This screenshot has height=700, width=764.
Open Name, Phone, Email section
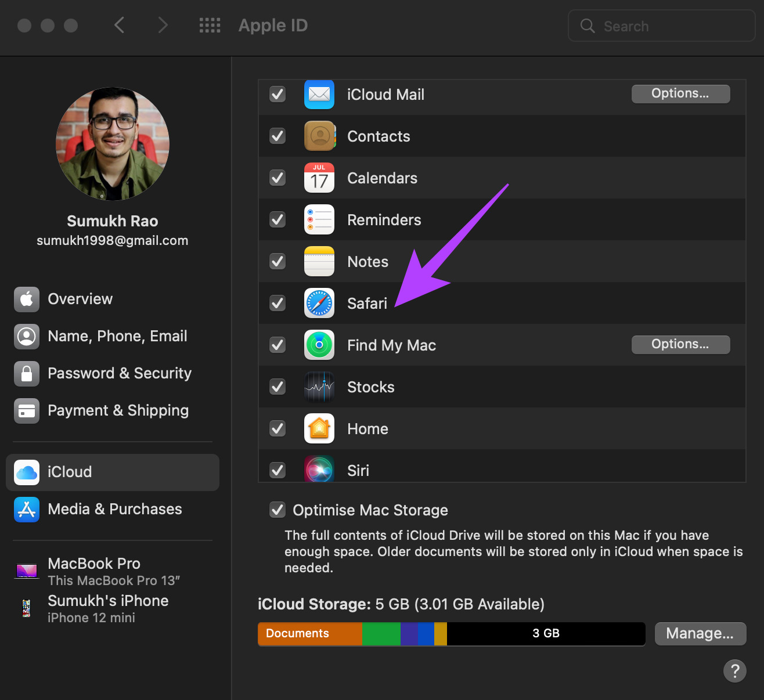tap(113, 337)
